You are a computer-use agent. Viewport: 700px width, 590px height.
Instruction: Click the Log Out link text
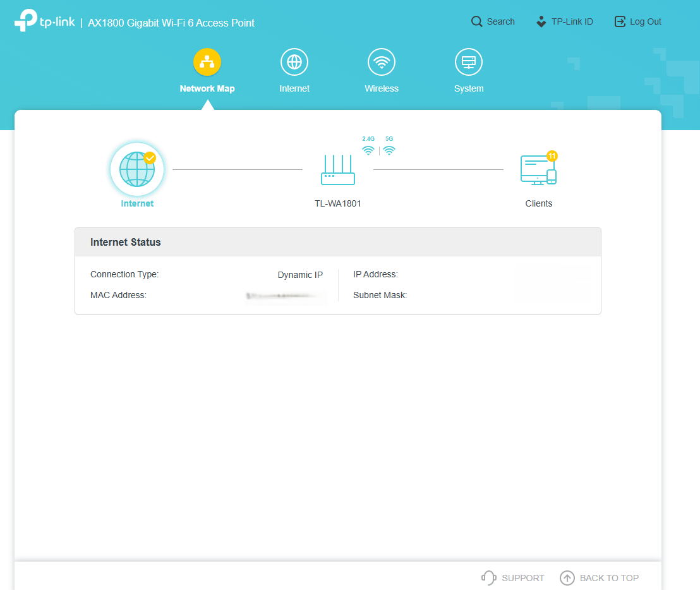click(x=646, y=21)
